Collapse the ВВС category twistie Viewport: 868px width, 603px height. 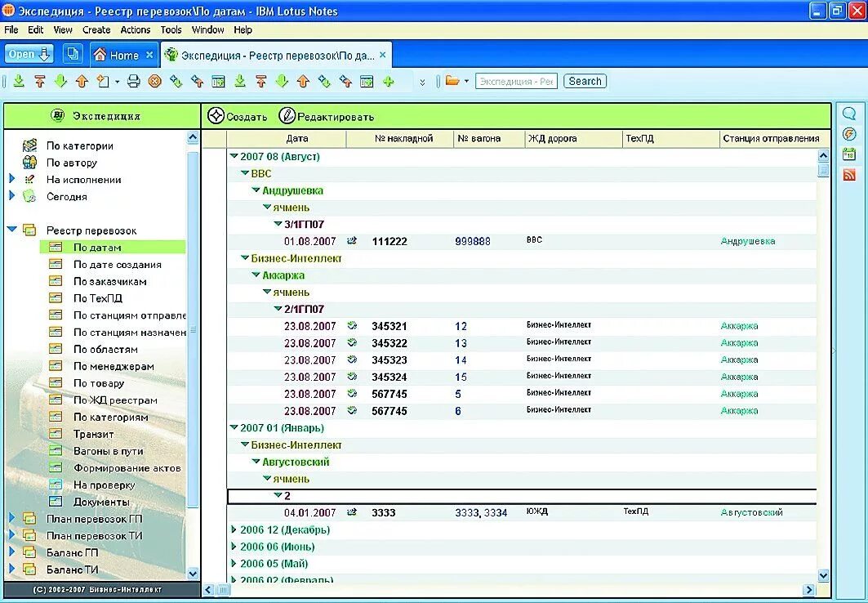pyautogui.click(x=245, y=173)
